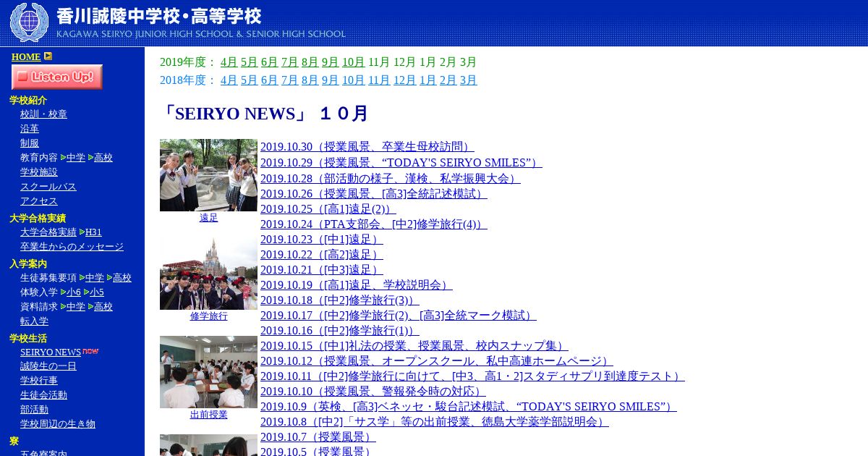Open 卒業生からのメッセージ link
Screen dimensions: 868x456
[x=72, y=247]
